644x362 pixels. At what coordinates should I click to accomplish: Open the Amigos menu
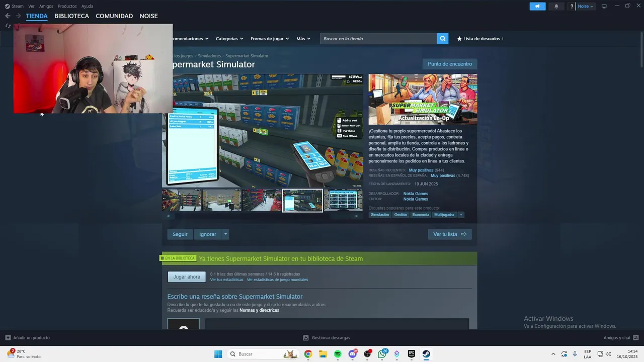[46, 7]
